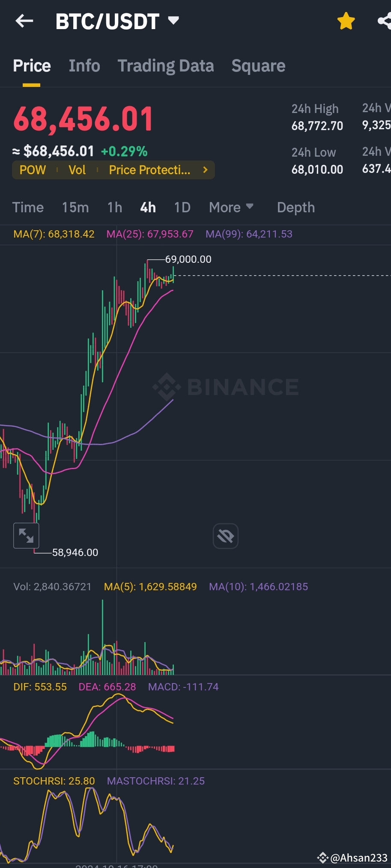Select the 1D interval
The height and width of the screenshot is (868, 391).
pos(182,208)
